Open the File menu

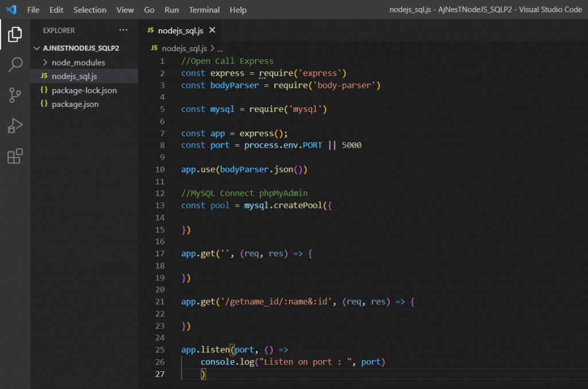tap(33, 10)
